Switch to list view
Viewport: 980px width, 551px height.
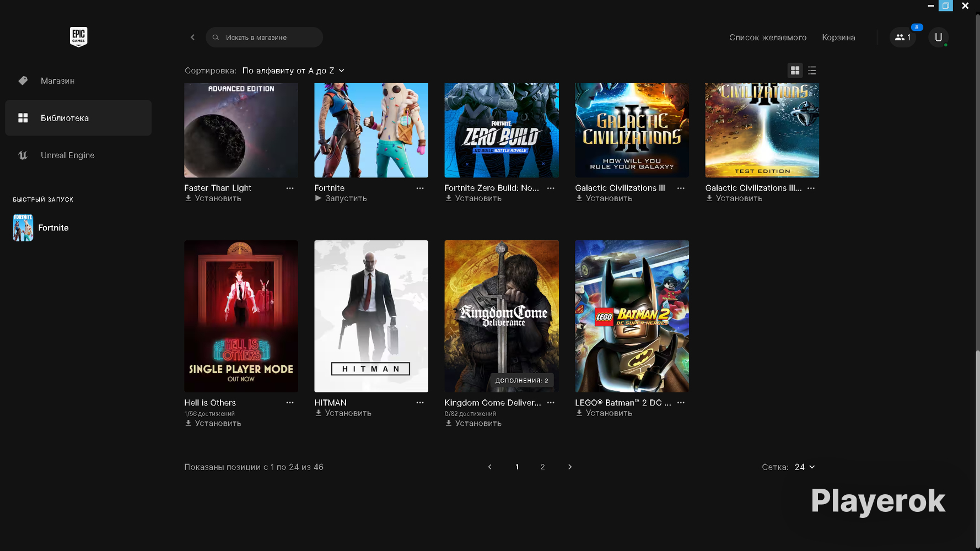click(x=812, y=71)
